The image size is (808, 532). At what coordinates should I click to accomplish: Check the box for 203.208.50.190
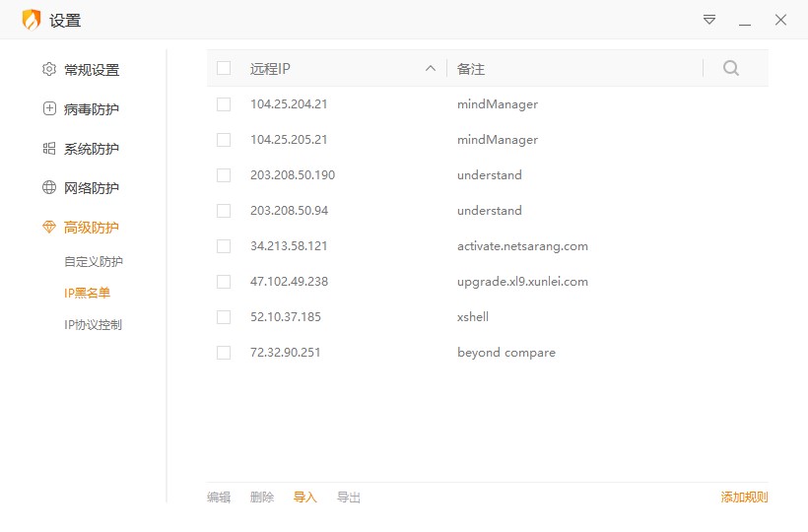(224, 175)
